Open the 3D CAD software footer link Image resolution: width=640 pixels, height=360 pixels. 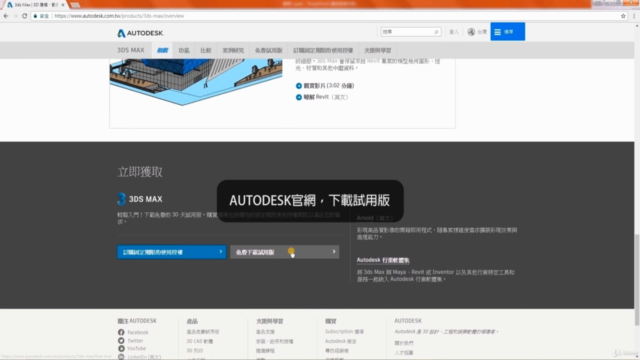[x=200, y=341]
